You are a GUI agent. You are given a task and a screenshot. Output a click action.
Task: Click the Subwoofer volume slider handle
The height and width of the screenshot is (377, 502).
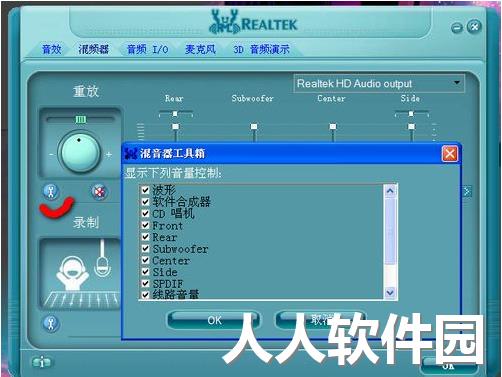(x=254, y=127)
